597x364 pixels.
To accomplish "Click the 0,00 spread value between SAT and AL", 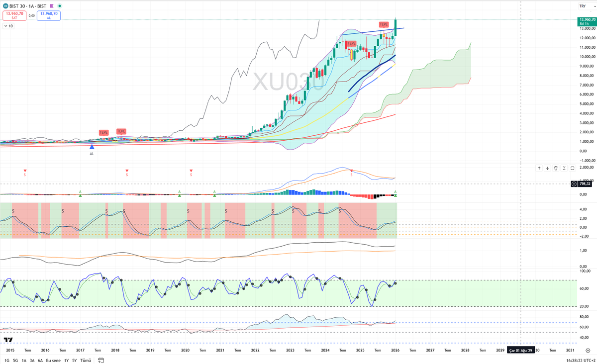I will coord(32,15).
